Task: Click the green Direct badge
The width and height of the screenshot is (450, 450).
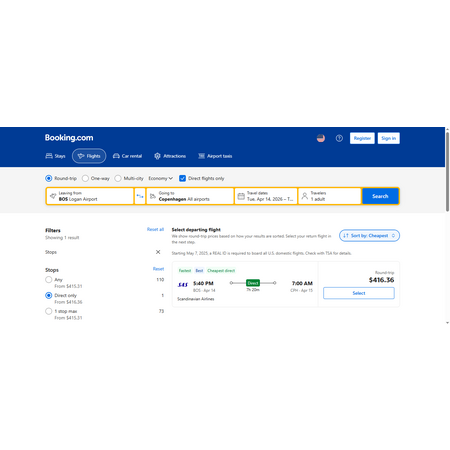Action: (253, 283)
